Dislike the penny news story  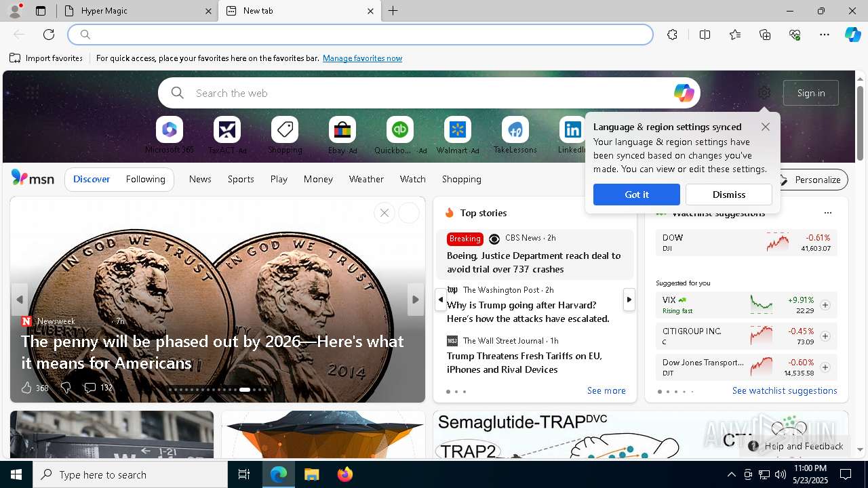click(x=66, y=388)
